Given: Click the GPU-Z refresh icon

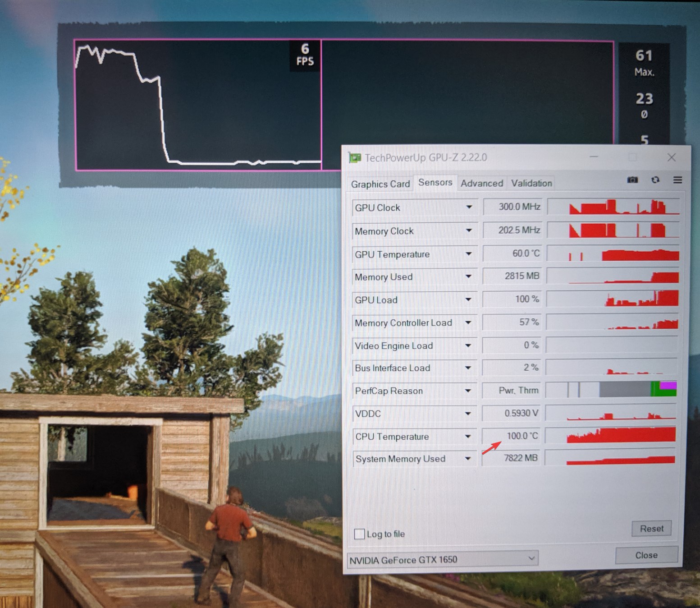Looking at the screenshot, I should 655,180.
